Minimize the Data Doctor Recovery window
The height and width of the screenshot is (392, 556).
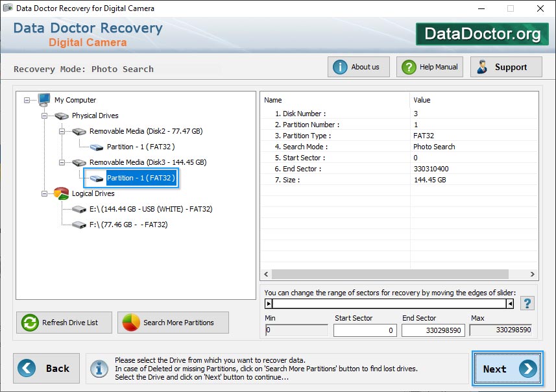pos(481,8)
